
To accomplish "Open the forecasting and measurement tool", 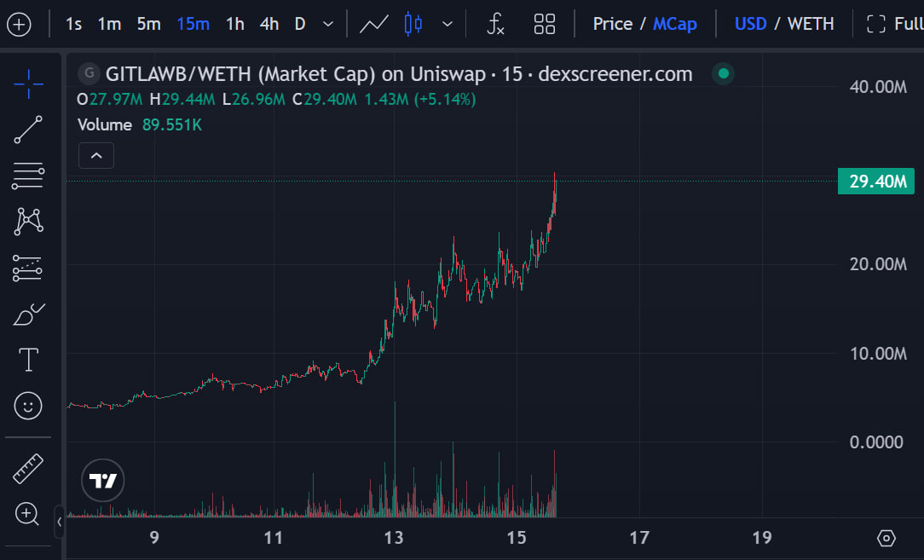I will click(x=27, y=268).
